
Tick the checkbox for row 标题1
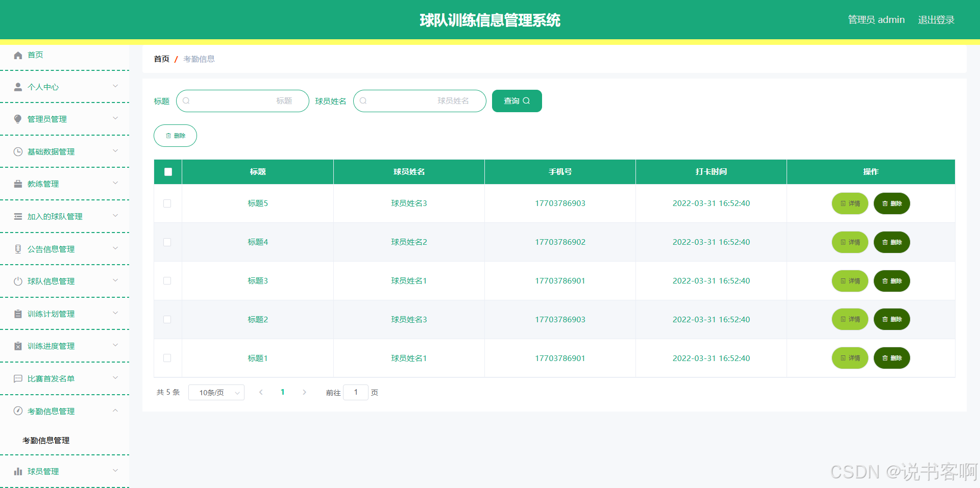[x=167, y=358]
